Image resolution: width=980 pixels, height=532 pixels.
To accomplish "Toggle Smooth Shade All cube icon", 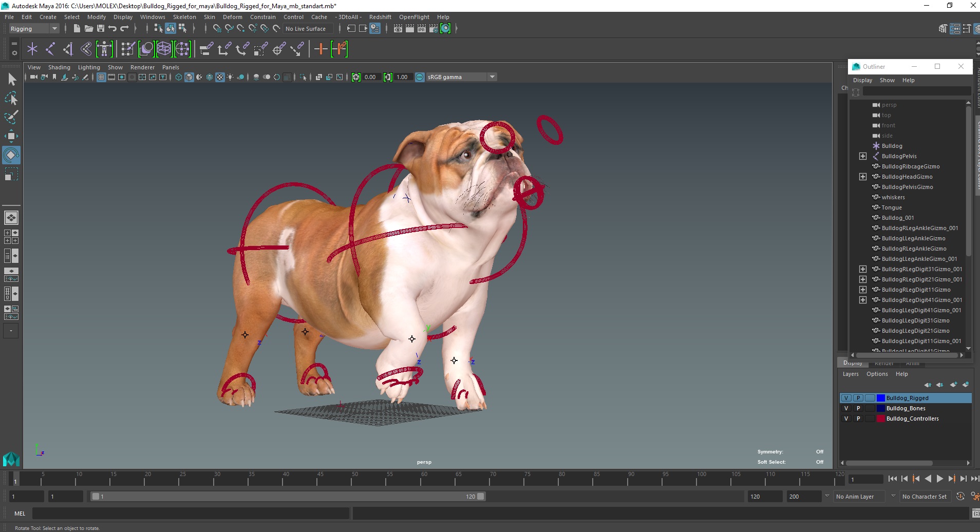I will pyautogui.click(x=189, y=77).
